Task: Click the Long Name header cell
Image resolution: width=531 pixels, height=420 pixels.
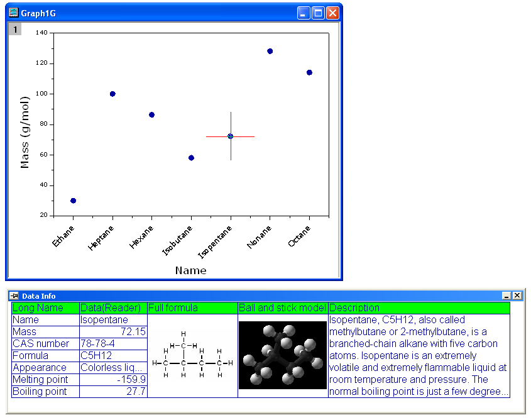Action: click(x=45, y=308)
